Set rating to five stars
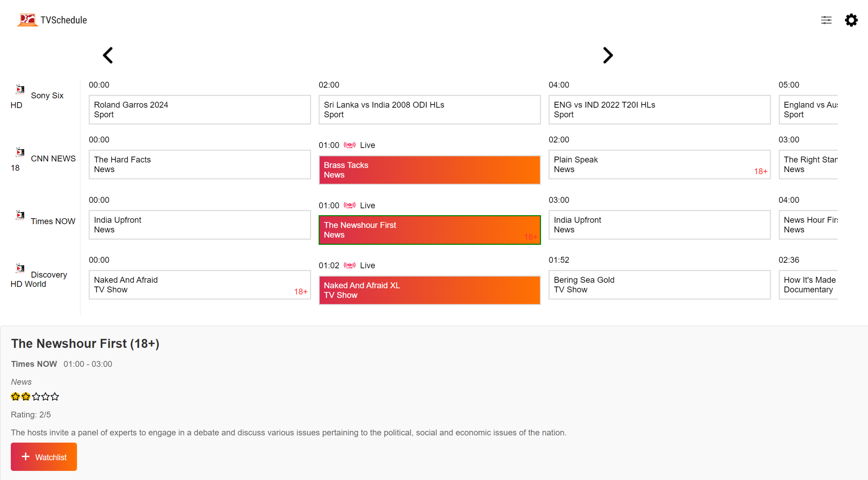Image resolution: width=868 pixels, height=480 pixels. pyautogui.click(x=55, y=396)
